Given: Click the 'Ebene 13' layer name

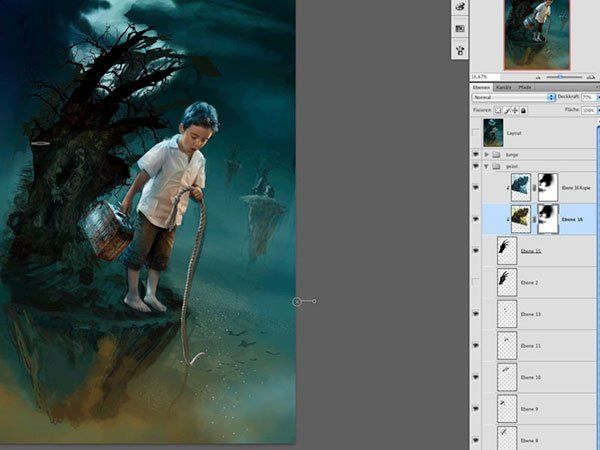Looking at the screenshot, I should click(x=530, y=314).
